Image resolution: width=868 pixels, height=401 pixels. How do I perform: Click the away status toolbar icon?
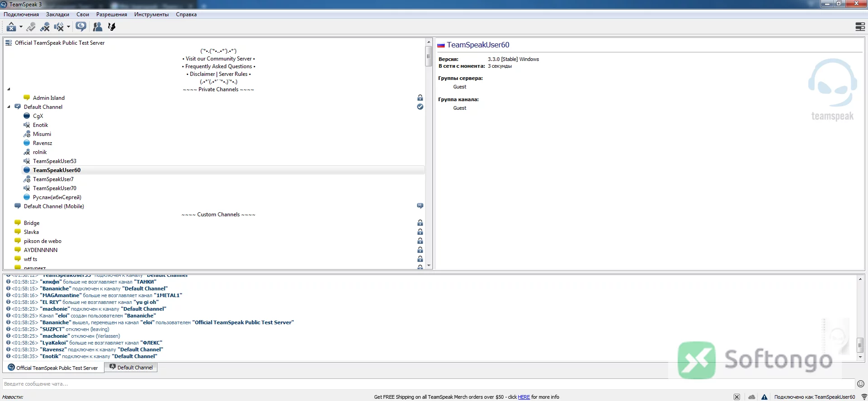[11, 27]
